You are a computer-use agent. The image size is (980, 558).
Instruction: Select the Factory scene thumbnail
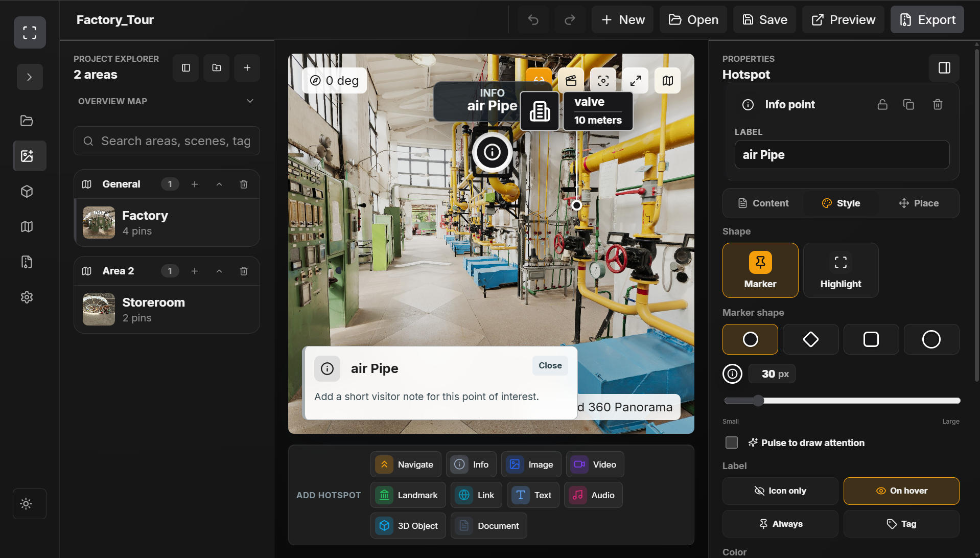click(99, 223)
